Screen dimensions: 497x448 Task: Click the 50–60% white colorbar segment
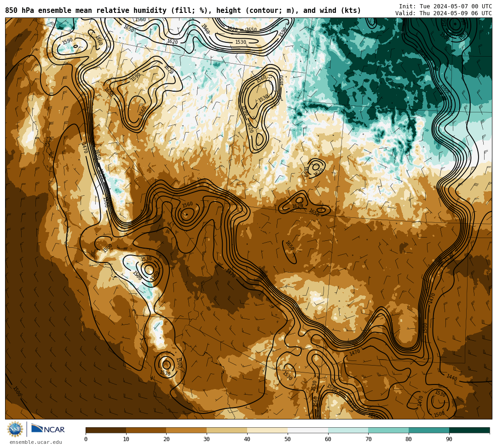[308, 430]
